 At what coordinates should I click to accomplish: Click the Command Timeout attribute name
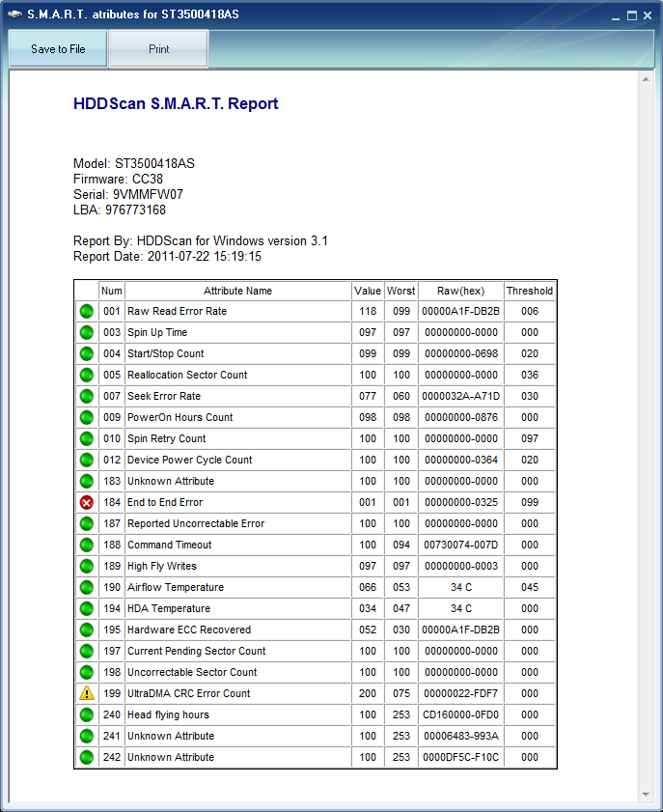point(169,545)
